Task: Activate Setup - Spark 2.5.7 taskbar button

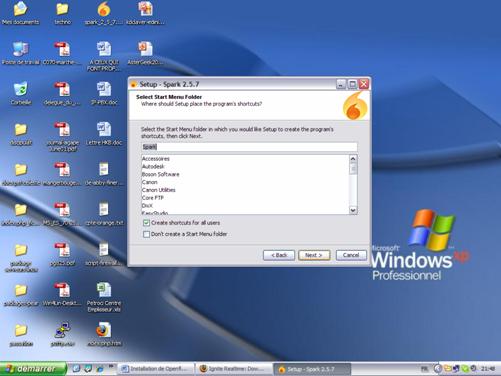Action: click(311, 369)
